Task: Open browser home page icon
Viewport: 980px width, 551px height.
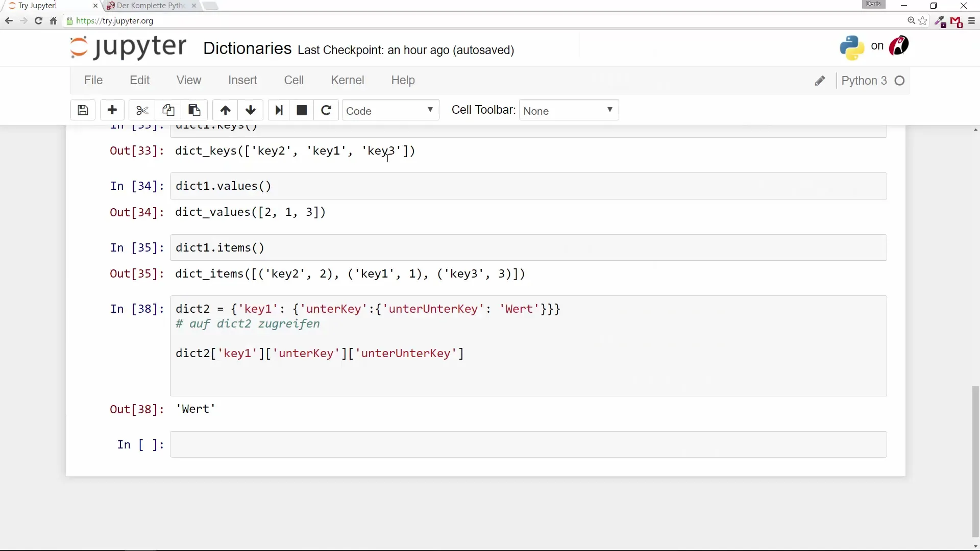Action: click(53, 21)
